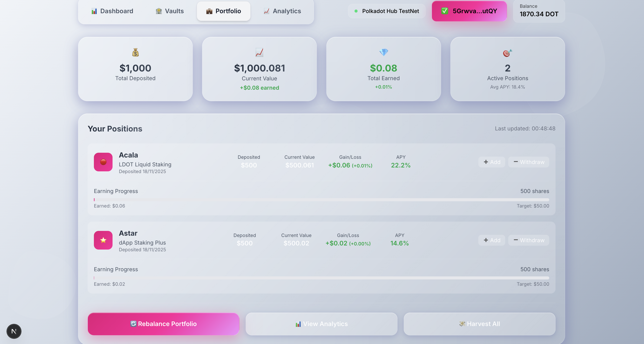This screenshot has width=644, height=344.
Task: Add funds to the Acala position
Action: pyautogui.click(x=492, y=162)
